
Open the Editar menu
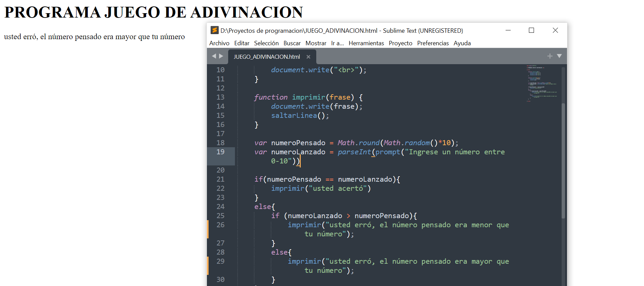[x=242, y=43]
